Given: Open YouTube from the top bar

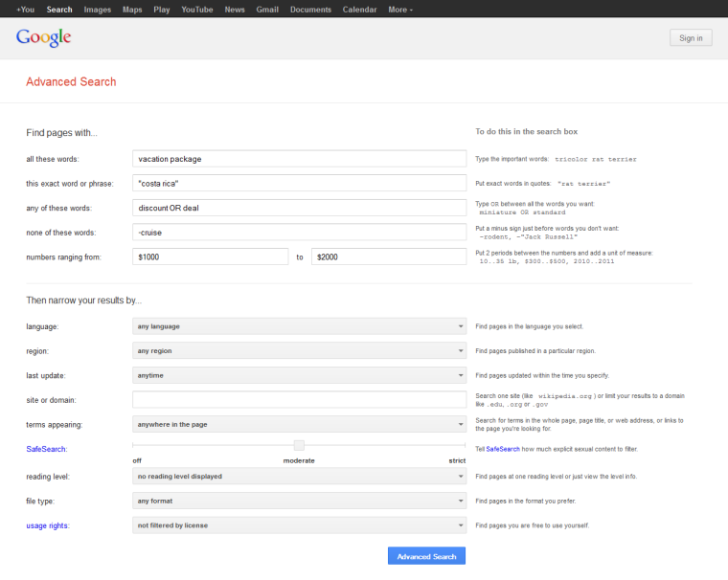Looking at the screenshot, I should 197,10.
